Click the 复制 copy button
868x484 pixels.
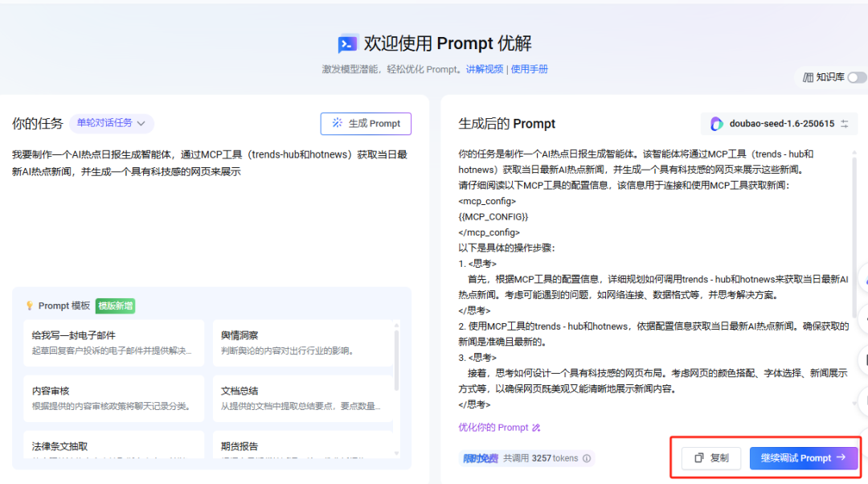coord(711,458)
